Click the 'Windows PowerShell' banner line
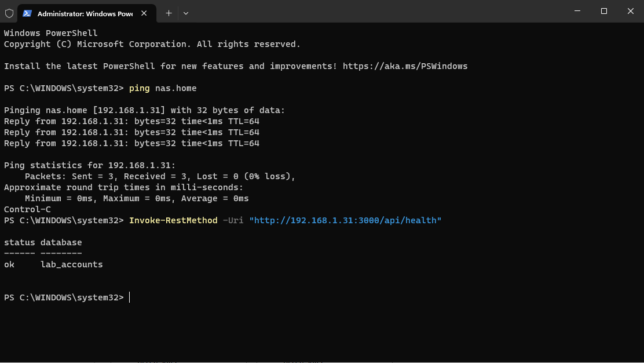The width and height of the screenshot is (644, 363). click(x=50, y=33)
